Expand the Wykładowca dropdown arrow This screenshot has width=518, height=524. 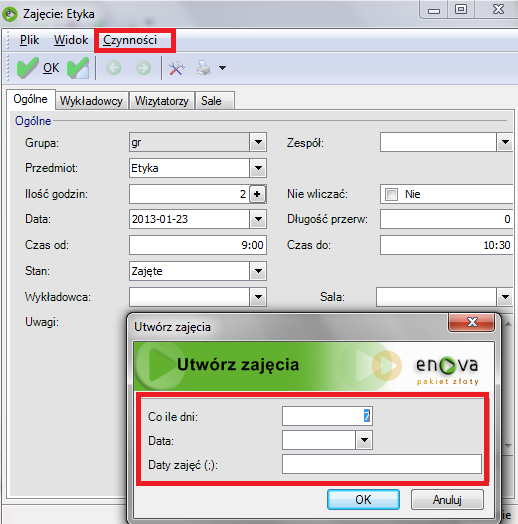tap(258, 297)
